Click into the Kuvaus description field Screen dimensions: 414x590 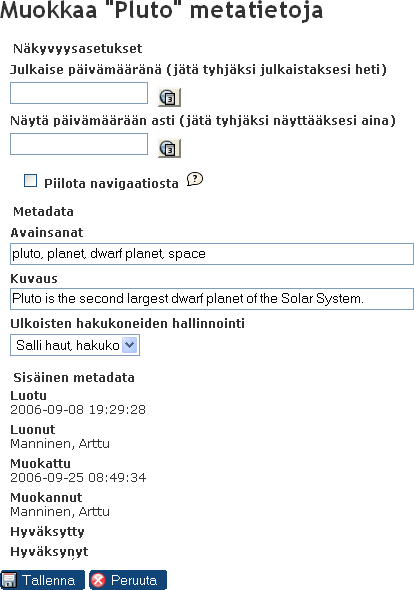point(212,299)
